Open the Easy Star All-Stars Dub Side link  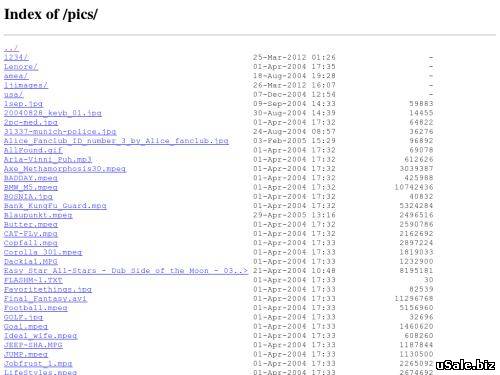126,271
